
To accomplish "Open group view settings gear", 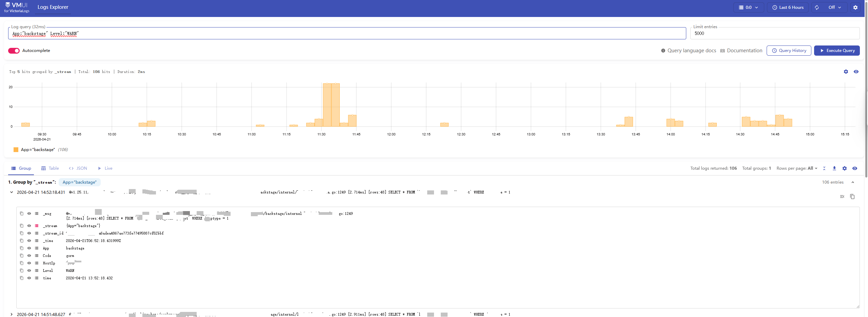I will (x=845, y=168).
